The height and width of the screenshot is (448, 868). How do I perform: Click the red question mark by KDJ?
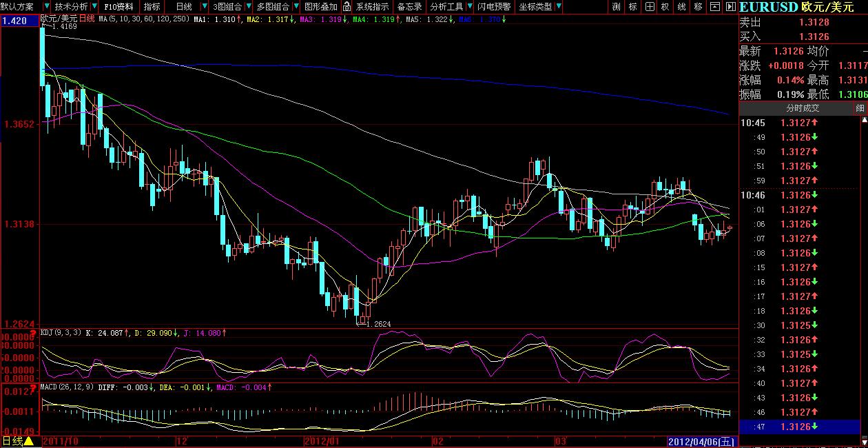click(x=32, y=332)
